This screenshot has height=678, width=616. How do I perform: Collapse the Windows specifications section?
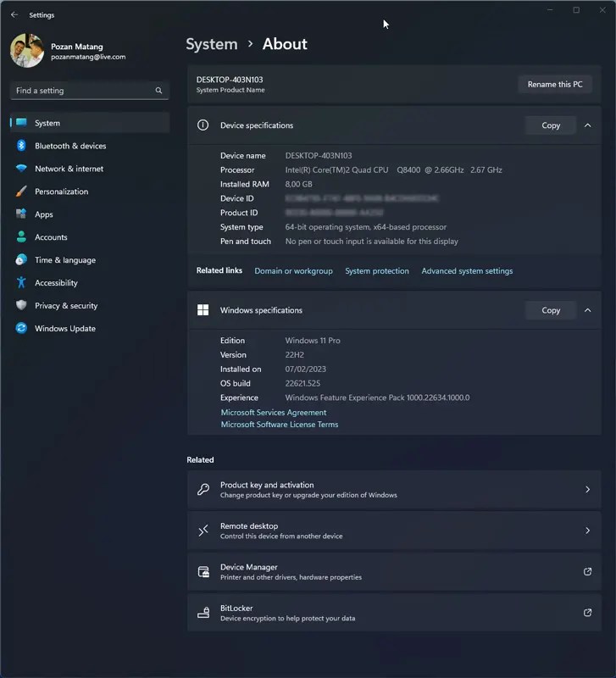[587, 310]
